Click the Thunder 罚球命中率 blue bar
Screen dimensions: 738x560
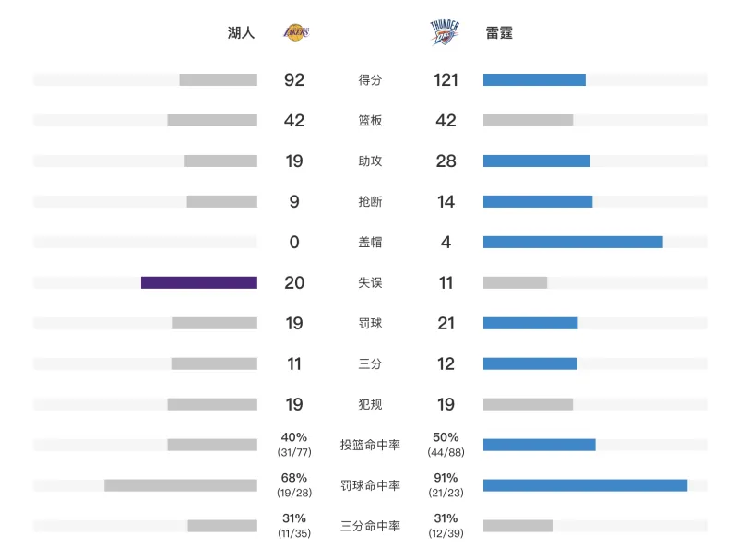tap(585, 485)
